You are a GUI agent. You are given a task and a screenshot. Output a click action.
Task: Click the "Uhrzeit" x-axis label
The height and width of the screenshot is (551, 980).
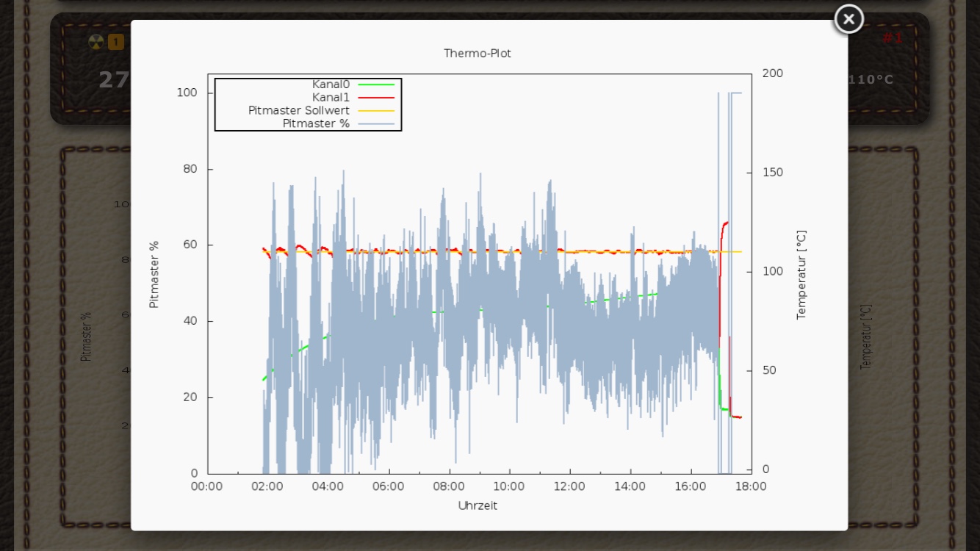tap(478, 505)
